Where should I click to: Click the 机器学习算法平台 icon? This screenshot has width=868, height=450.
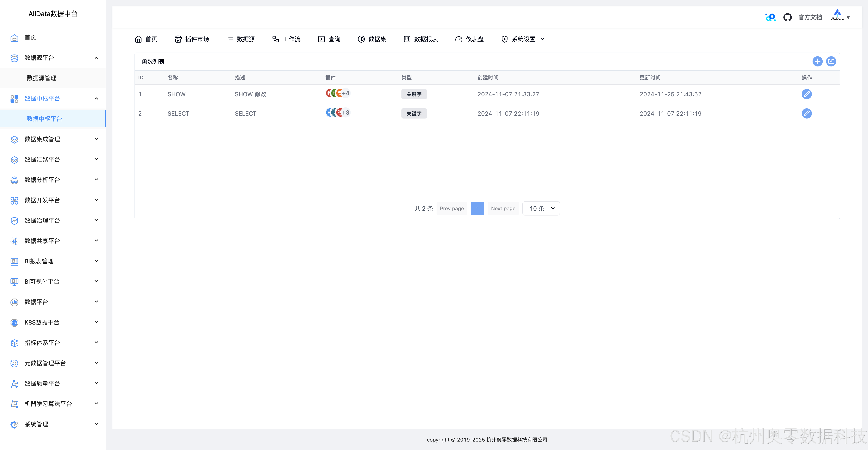14,404
